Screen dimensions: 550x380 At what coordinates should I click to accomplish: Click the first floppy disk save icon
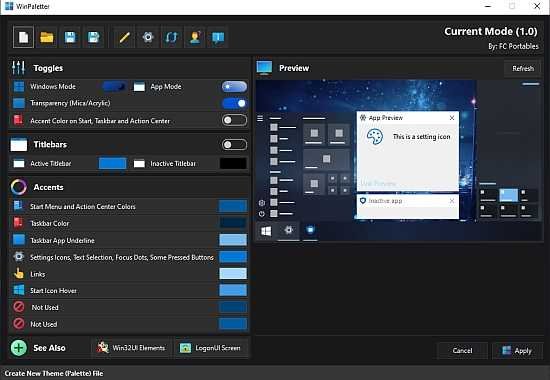click(x=70, y=37)
